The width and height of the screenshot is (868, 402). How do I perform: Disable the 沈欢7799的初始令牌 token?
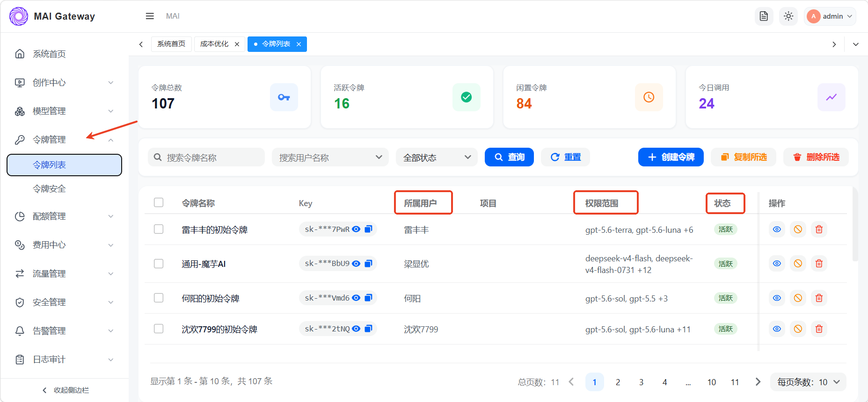tap(798, 329)
